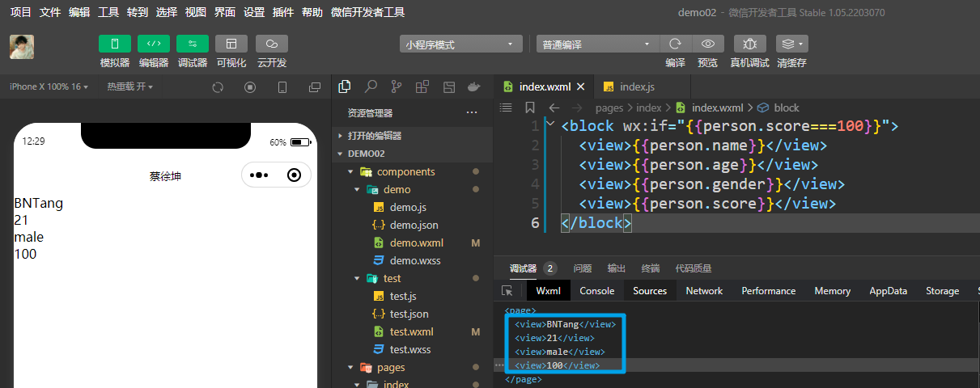Open the 编辑 menu
The image size is (980, 388).
coord(79,12)
